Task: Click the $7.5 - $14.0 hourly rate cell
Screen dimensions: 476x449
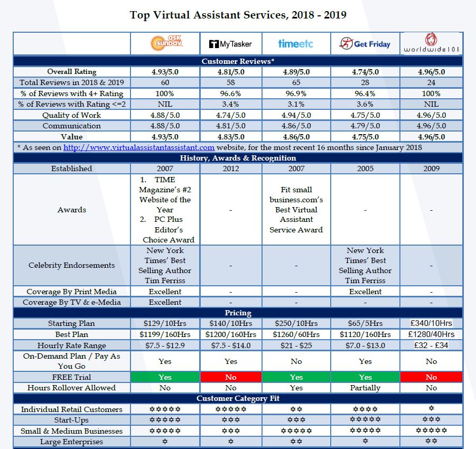Action: pos(231,345)
